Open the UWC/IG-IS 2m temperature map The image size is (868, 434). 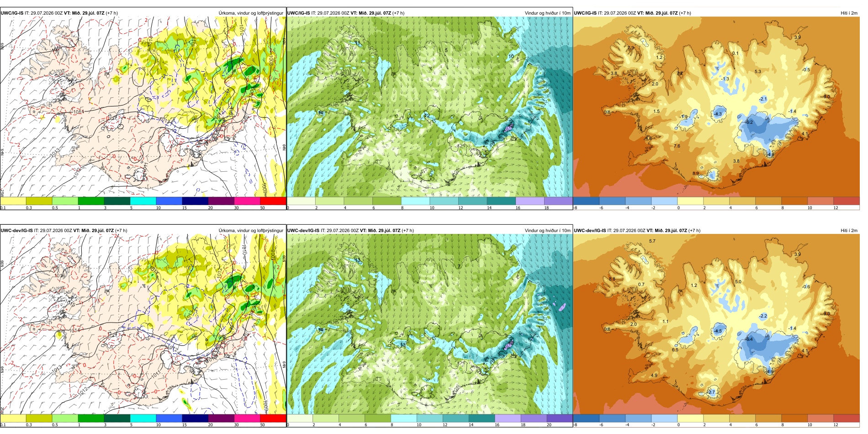(x=716, y=107)
